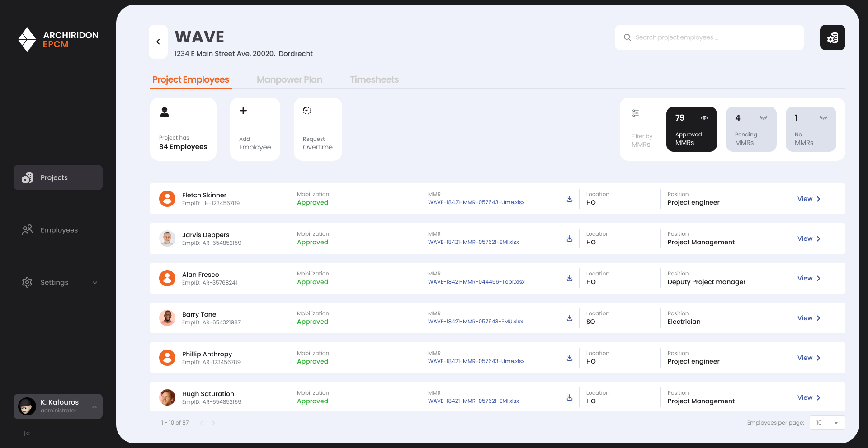Click the worker icon on employees card

tap(165, 112)
